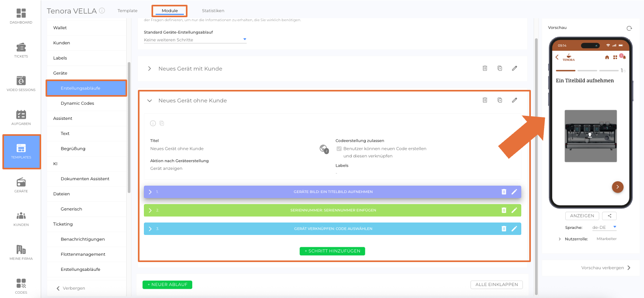This screenshot has height=298, width=644.
Task: Expand the 'Geräte Bild' step row
Action: pyautogui.click(x=150, y=192)
